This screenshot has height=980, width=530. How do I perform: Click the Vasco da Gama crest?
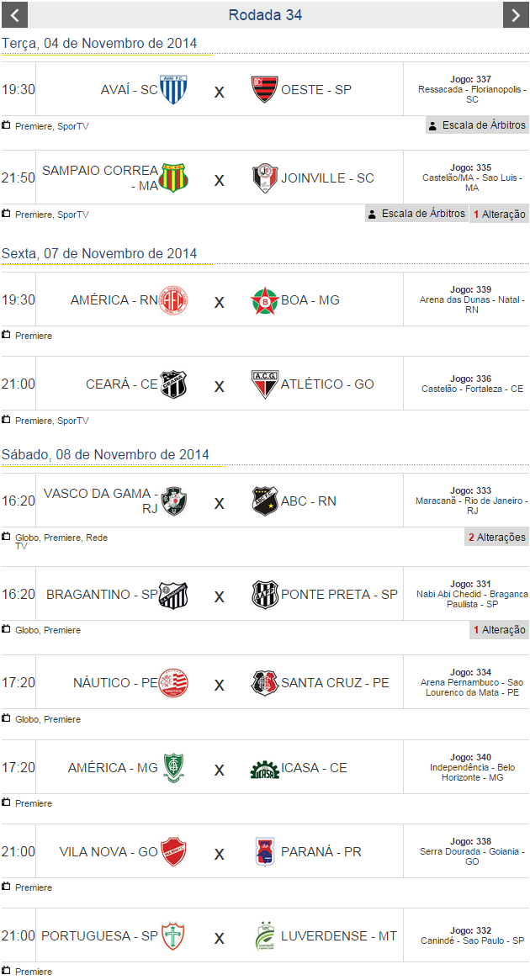[174, 501]
